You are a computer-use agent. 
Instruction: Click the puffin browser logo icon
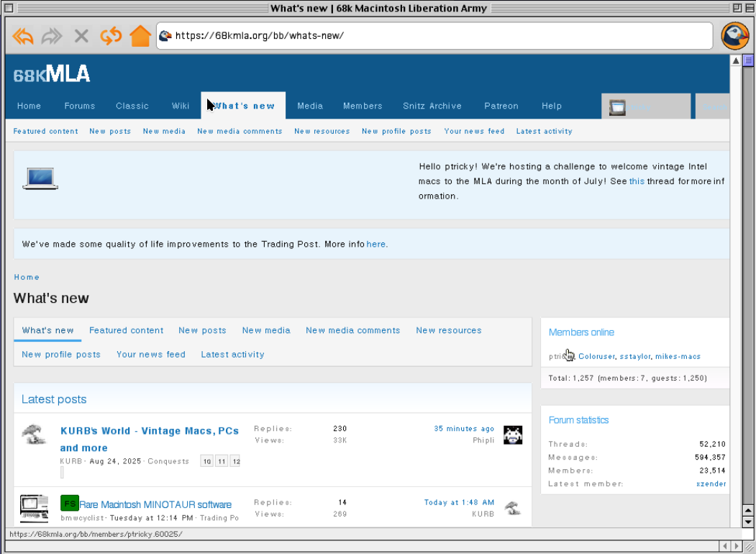tap(735, 36)
